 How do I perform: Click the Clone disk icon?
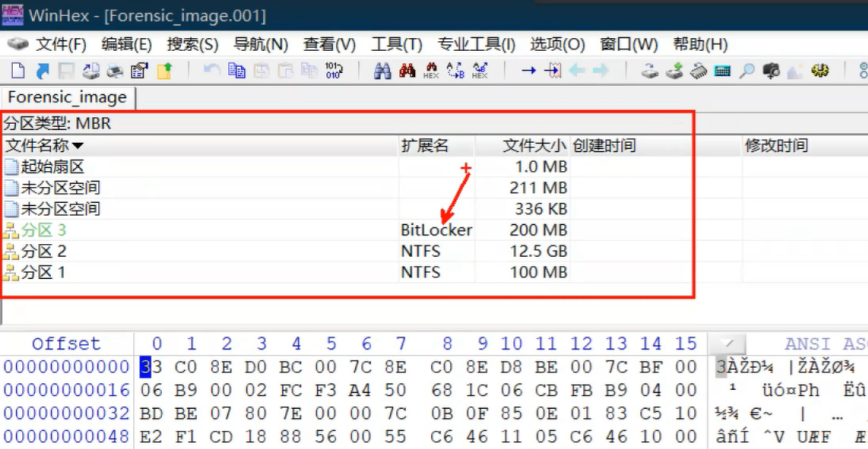tap(650, 71)
